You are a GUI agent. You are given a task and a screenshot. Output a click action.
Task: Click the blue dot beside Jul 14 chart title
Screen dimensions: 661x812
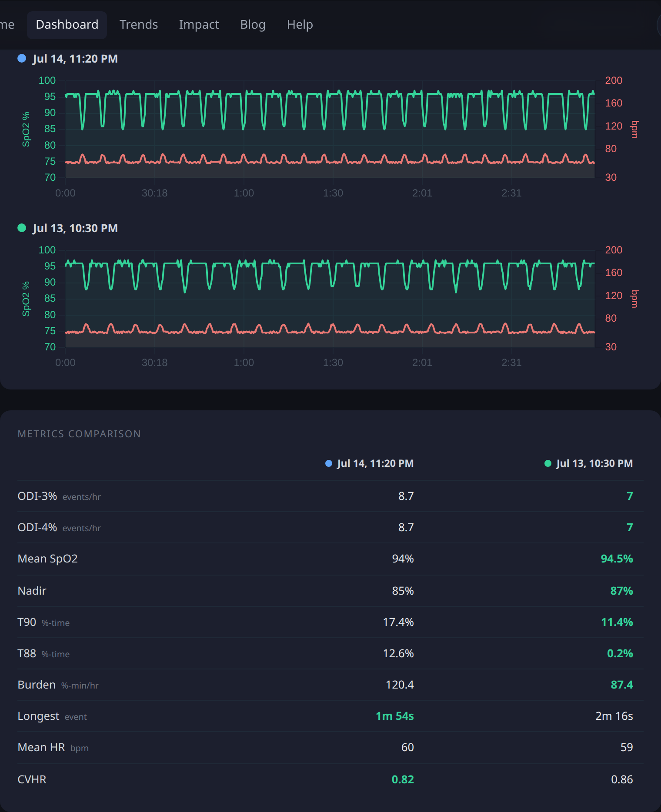[22, 58]
